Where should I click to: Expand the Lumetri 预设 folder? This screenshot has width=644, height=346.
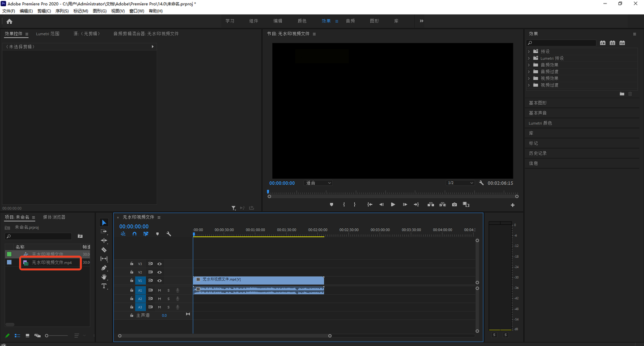point(529,58)
